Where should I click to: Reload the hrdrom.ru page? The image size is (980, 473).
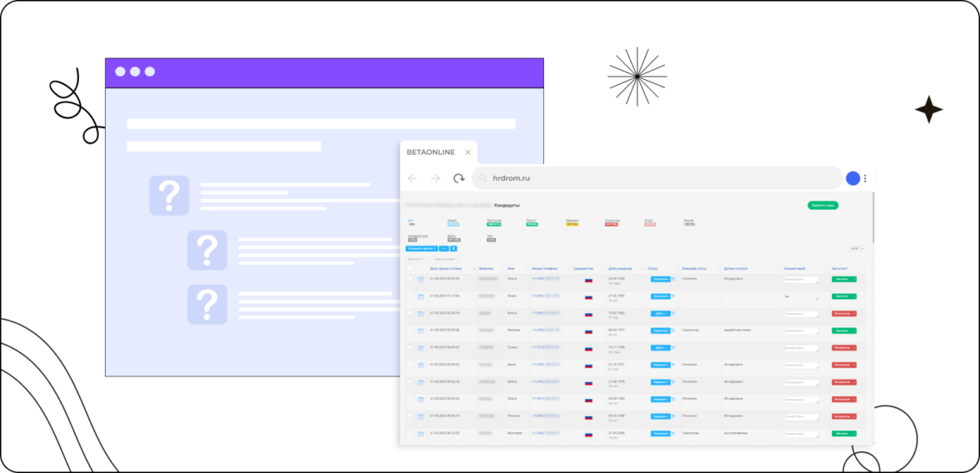(x=458, y=179)
